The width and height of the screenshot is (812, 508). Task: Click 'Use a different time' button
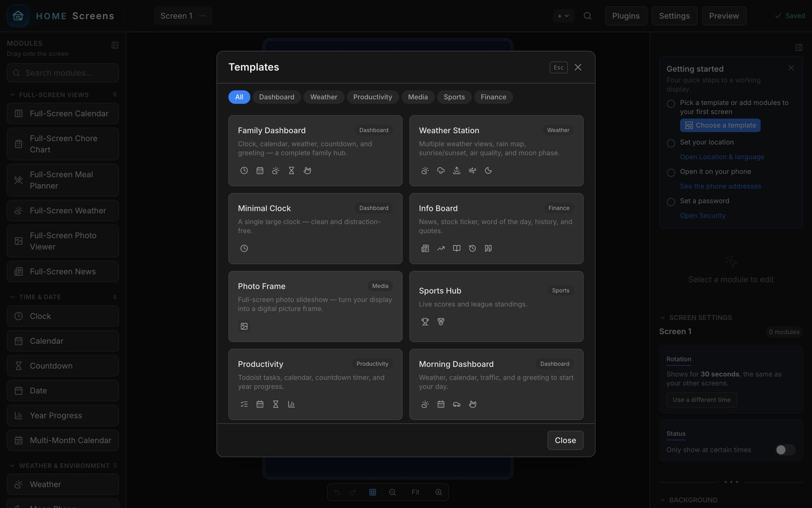[701, 400]
